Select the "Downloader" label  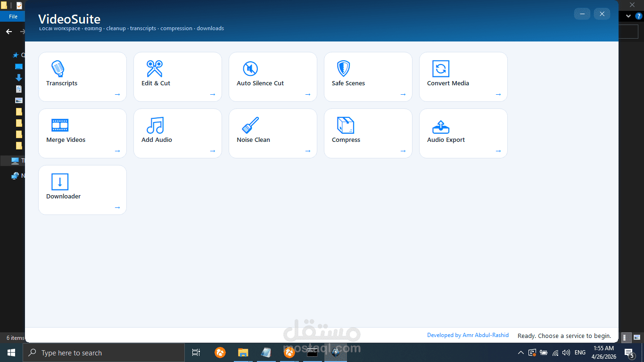pyautogui.click(x=64, y=197)
